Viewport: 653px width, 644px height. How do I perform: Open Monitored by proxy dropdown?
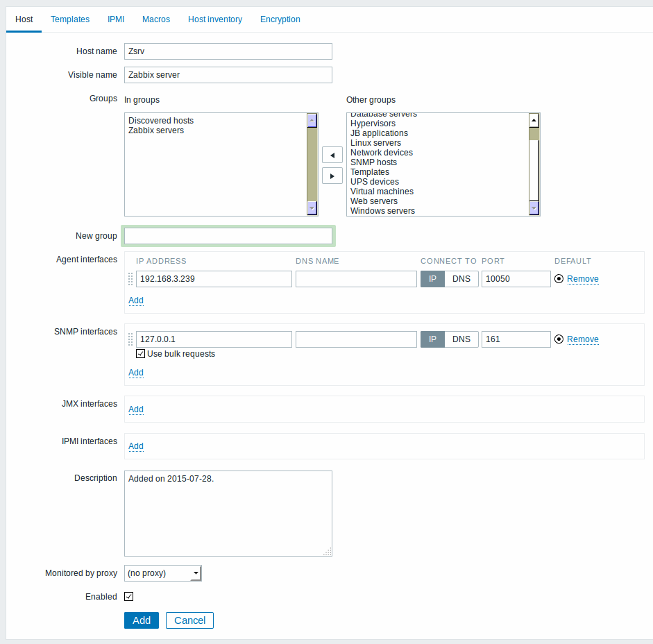coord(163,573)
